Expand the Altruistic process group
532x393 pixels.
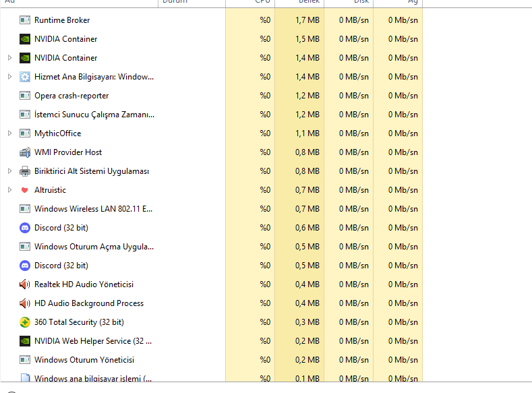pyautogui.click(x=10, y=190)
